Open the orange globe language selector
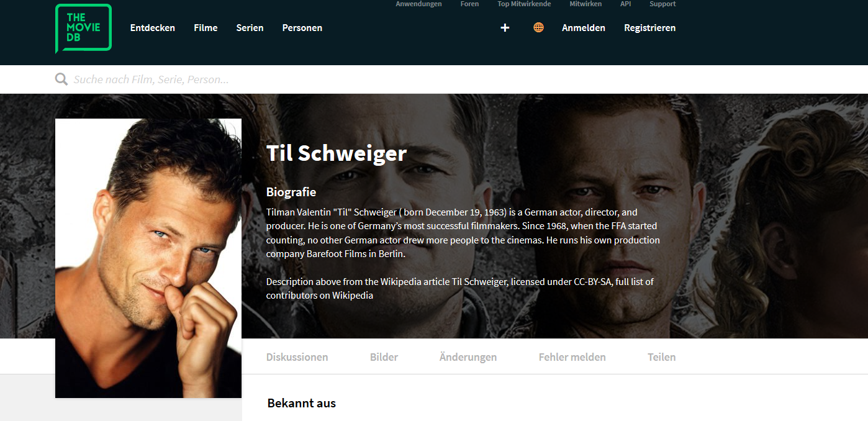 538,27
